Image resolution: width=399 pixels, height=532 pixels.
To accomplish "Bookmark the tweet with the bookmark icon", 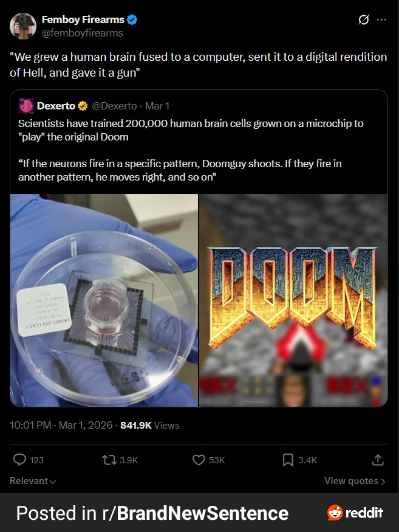I will [287, 460].
